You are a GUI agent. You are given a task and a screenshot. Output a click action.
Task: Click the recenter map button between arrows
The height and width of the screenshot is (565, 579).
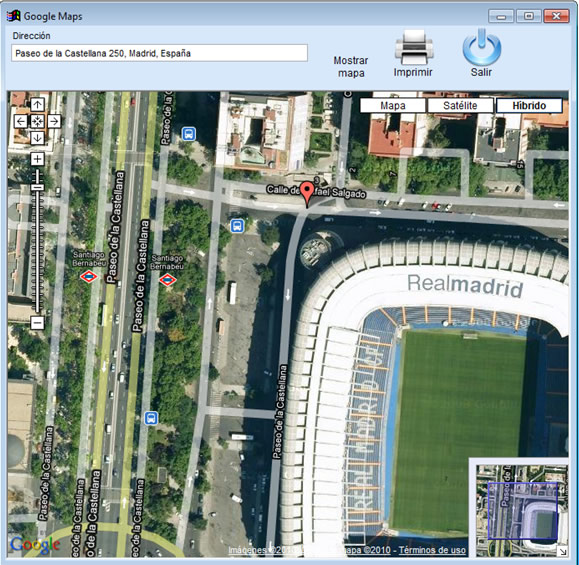(x=37, y=121)
